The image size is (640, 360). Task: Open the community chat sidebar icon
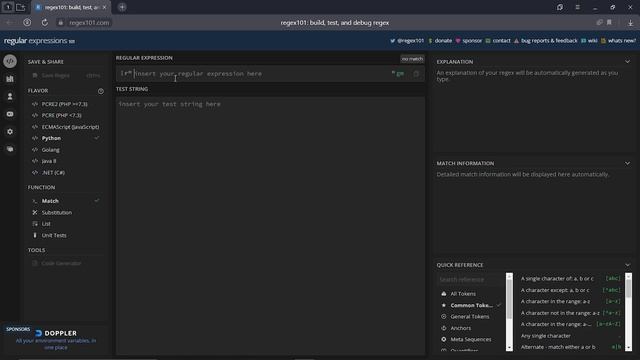click(10, 149)
